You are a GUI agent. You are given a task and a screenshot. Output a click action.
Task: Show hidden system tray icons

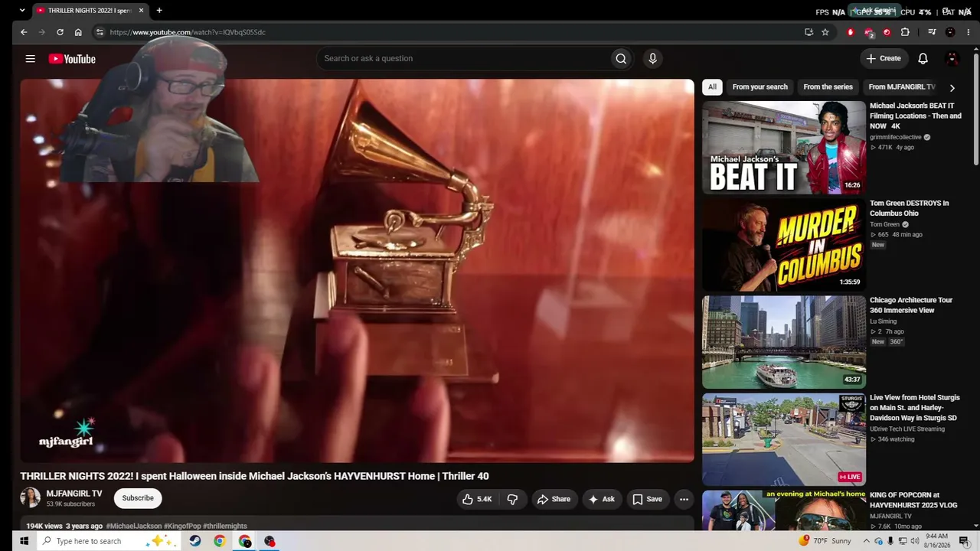point(867,541)
